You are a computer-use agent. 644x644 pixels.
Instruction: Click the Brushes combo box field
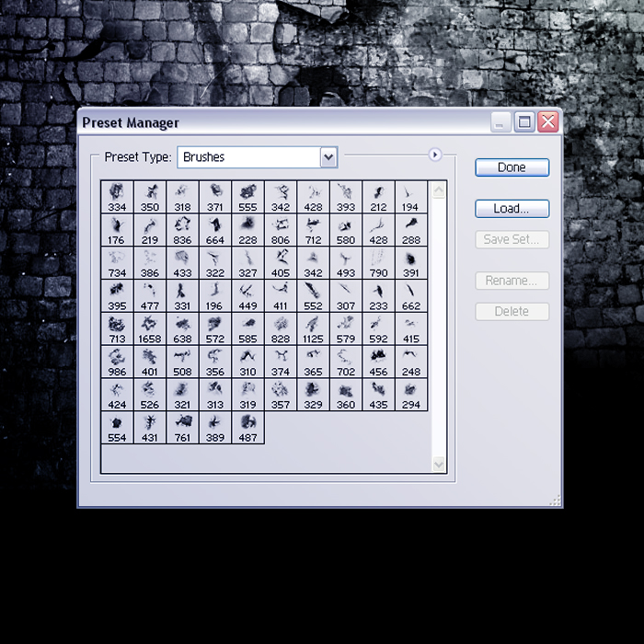pyautogui.click(x=258, y=157)
